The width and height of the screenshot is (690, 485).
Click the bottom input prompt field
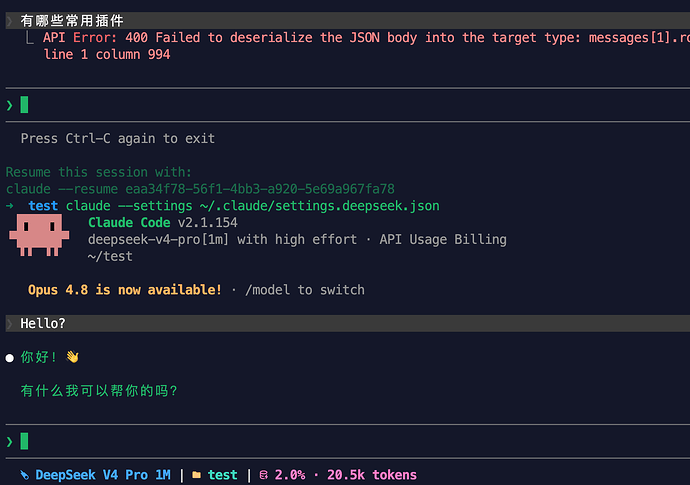(x=348, y=441)
